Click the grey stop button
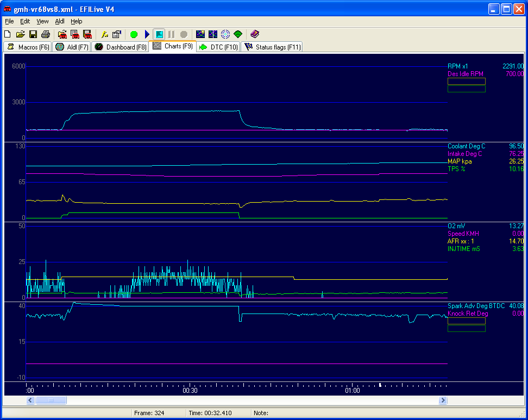The height and width of the screenshot is (420, 528). coord(184,34)
